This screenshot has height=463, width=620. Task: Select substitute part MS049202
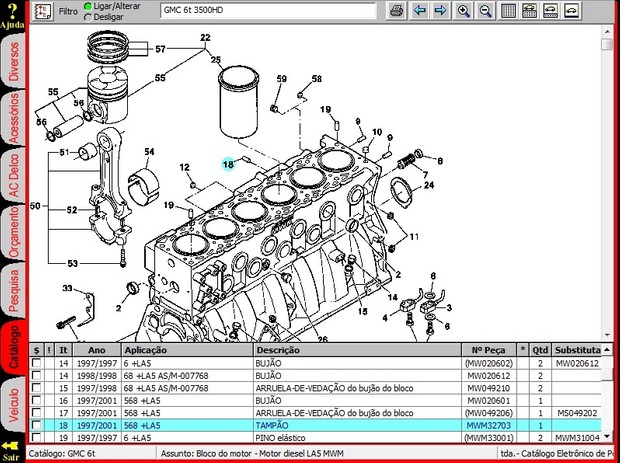[577, 413]
